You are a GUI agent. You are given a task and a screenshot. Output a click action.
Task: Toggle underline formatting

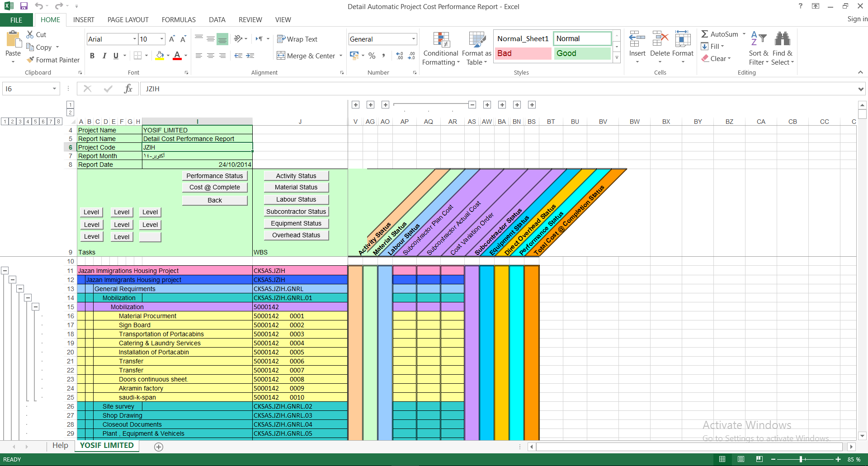[116, 56]
